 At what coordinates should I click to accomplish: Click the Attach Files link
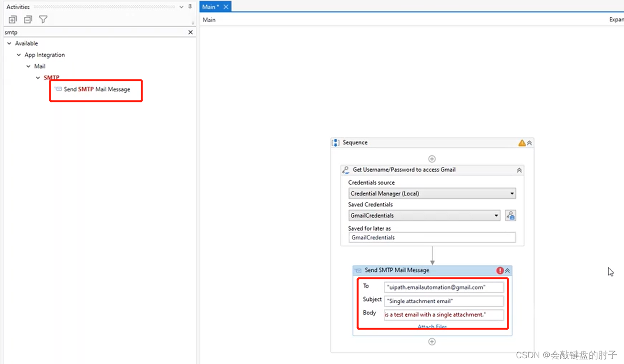tap(432, 327)
